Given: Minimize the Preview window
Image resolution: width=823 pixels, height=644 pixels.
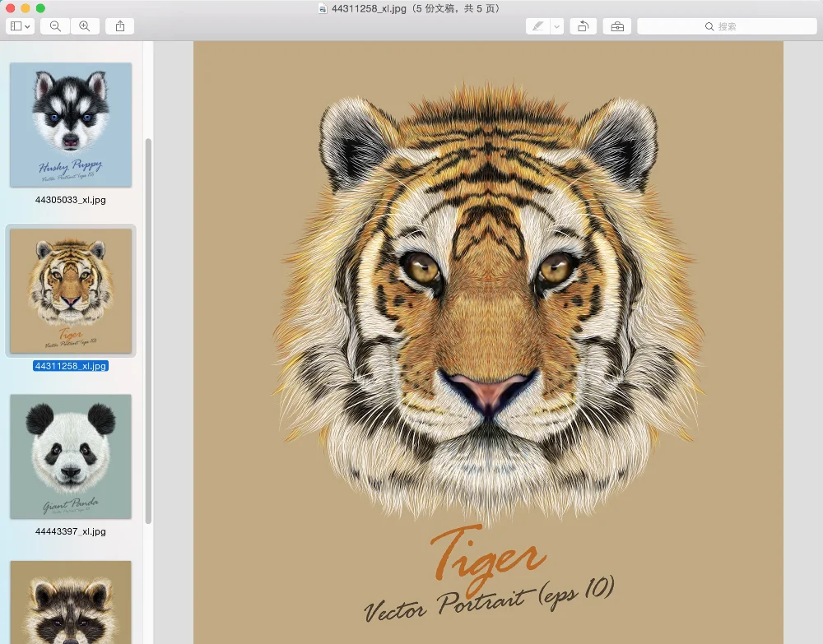Looking at the screenshot, I should [x=26, y=8].
